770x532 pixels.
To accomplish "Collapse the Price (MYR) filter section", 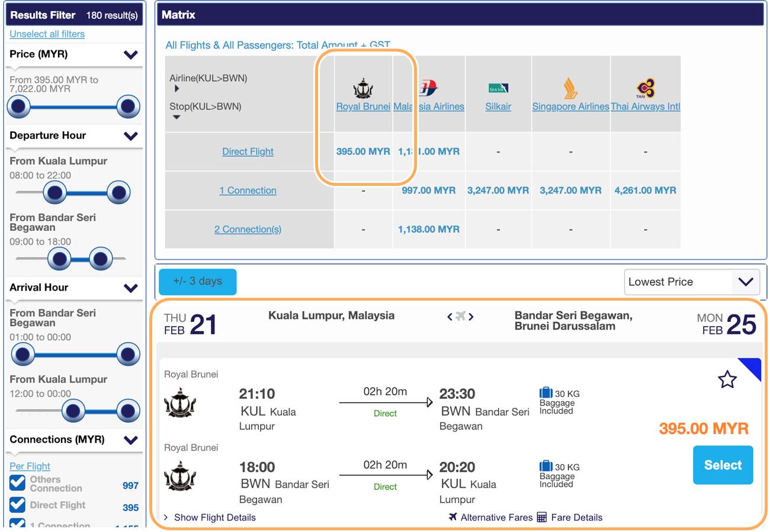I will click(131, 54).
